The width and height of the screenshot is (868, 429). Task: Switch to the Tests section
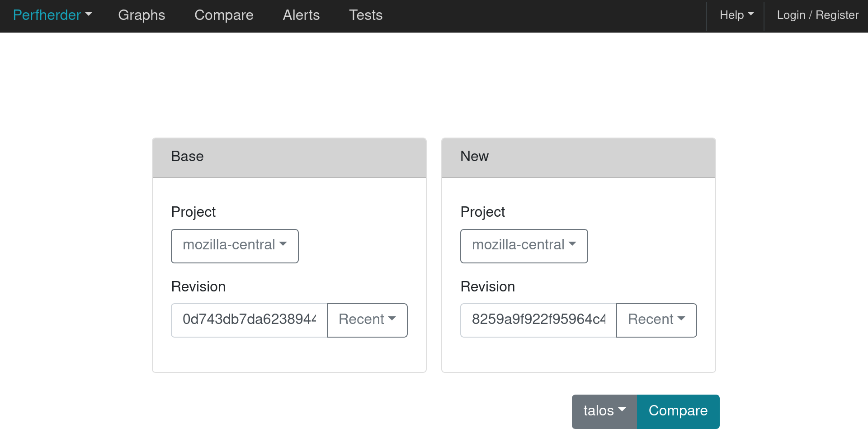[365, 15]
